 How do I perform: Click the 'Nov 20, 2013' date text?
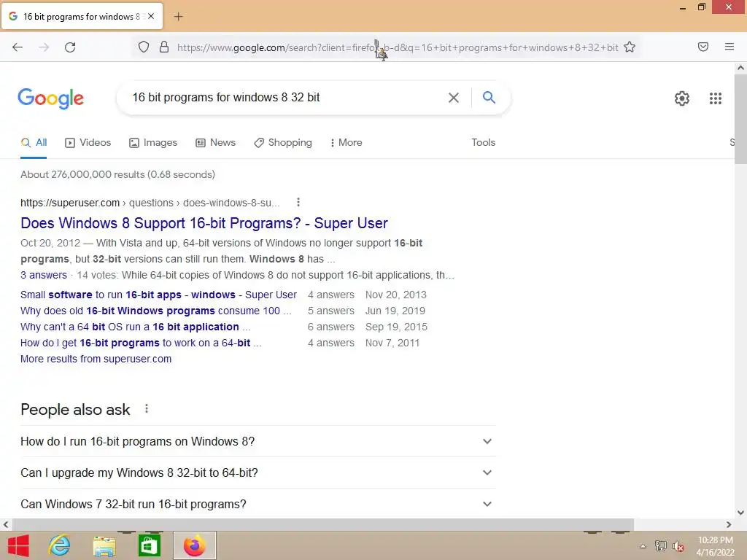click(396, 295)
